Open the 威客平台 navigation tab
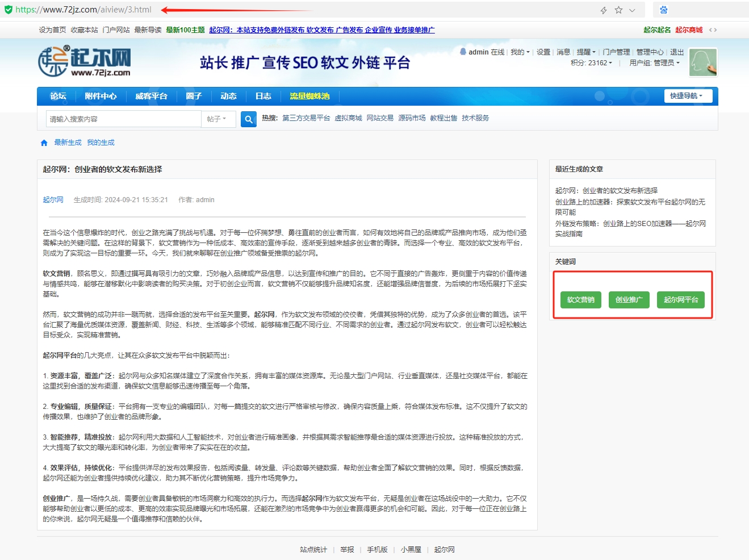This screenshot has height=560, width=749. 151,96
